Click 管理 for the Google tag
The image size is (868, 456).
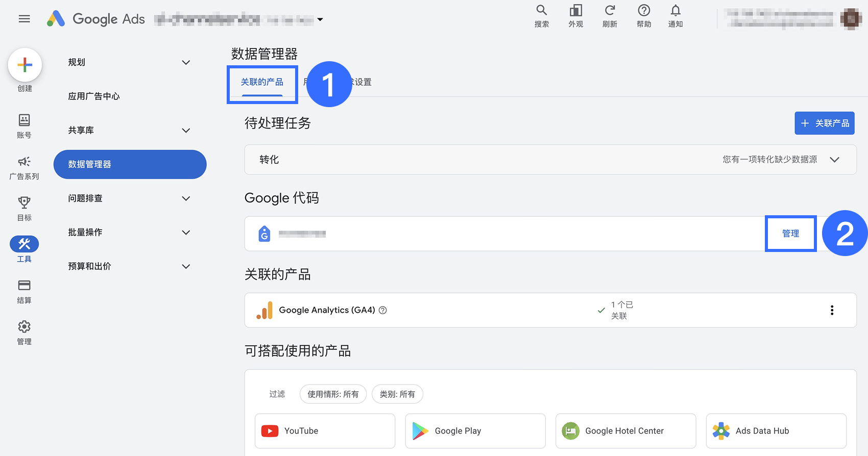(x=790, y=234)
